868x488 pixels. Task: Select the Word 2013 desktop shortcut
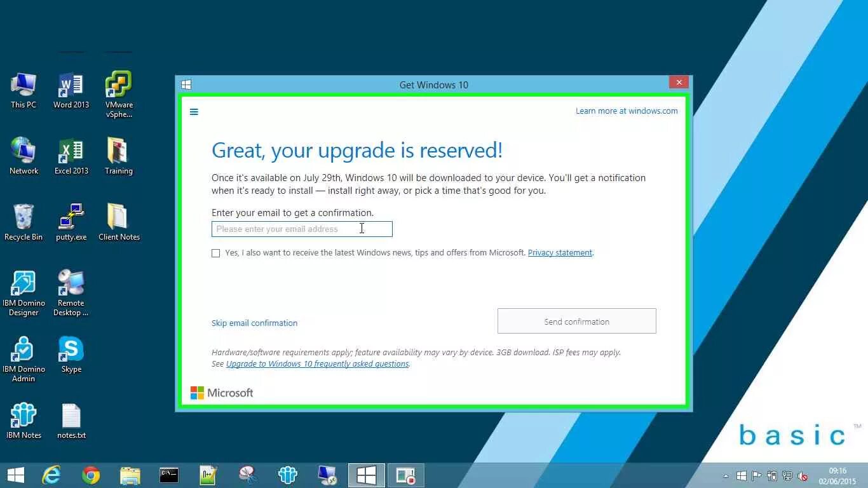71,90
